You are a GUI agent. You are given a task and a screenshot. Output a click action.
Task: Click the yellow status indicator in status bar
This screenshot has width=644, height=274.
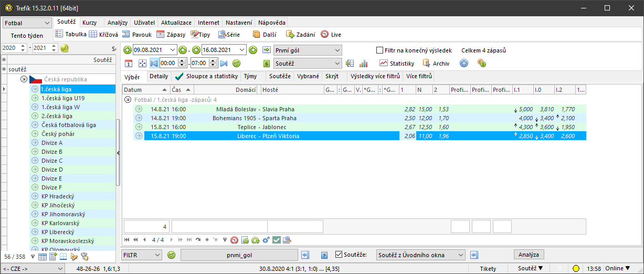tap(576, 269)
